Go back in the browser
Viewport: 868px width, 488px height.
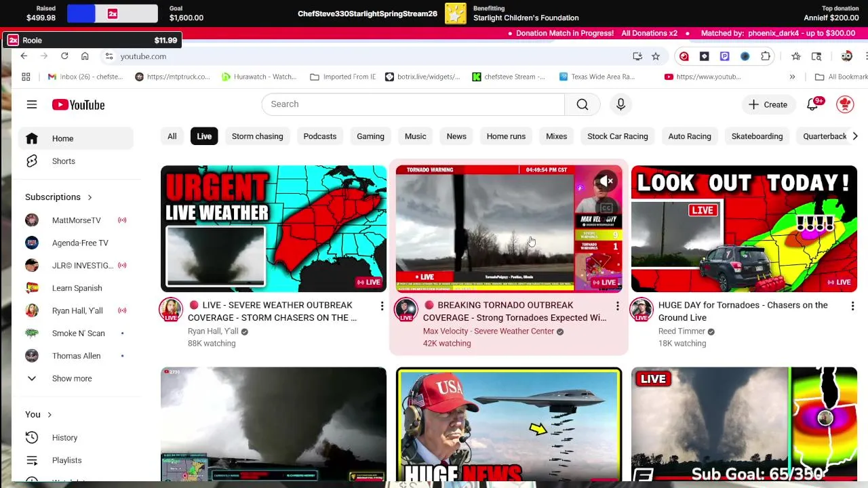click(x=24, y=56)
